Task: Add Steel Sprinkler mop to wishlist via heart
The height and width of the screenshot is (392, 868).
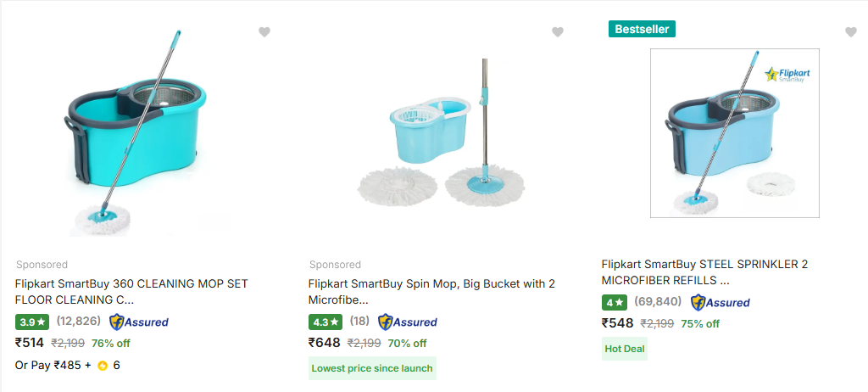Action: coord(851,32)
